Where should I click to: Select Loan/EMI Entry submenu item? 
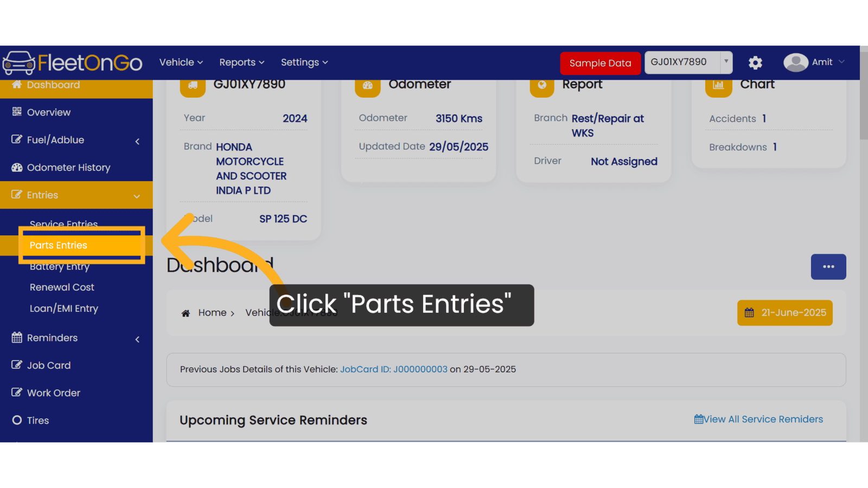pos(64,309)
